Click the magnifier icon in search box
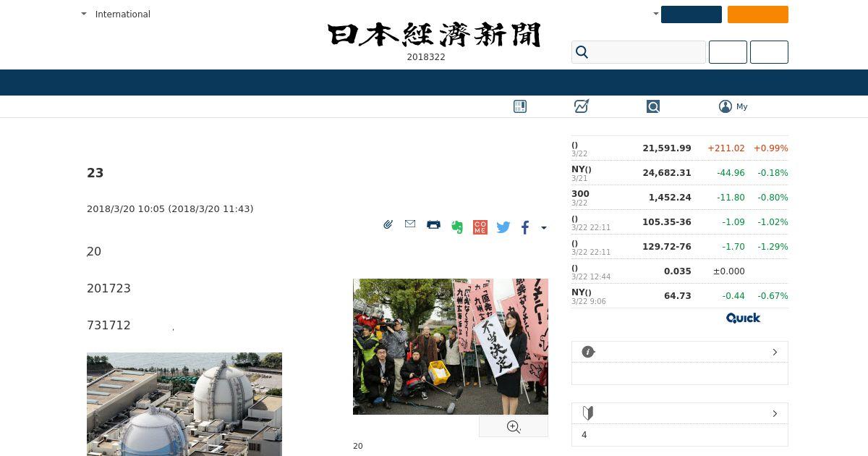Image resolution: width=868 pixels, height=456 pixels. tap(582, 52)
